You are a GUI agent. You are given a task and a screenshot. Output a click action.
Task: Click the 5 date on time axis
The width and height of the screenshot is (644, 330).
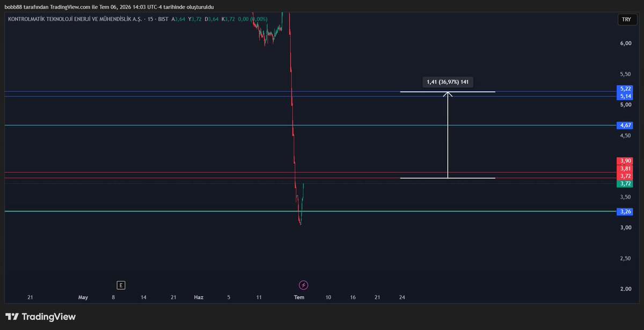[229, 297]
